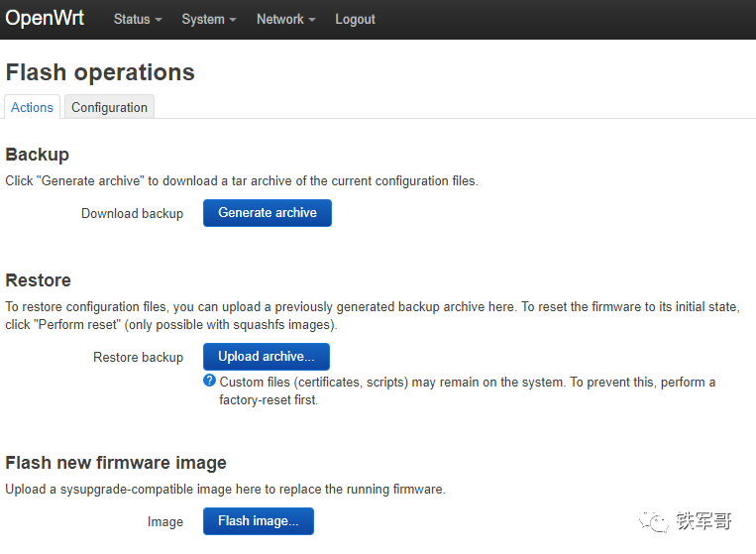Click the Backup section heading
The image size is (756, 554).
click(x=38, y=155)
